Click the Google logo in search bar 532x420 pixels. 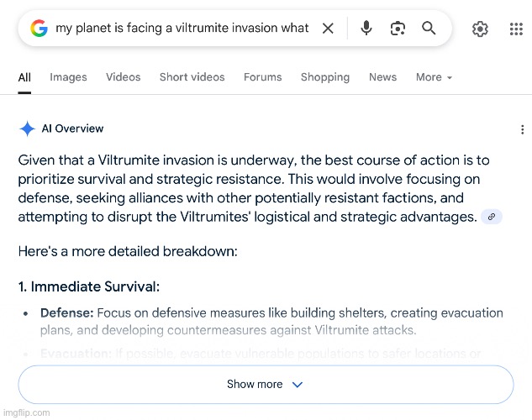pyautogui.click(x=39, y=28)
